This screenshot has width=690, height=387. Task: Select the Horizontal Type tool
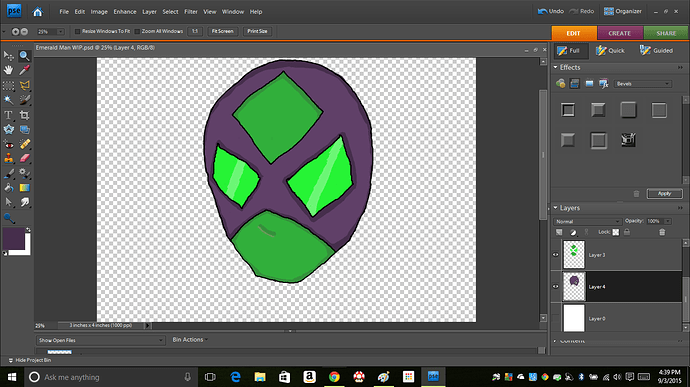[8, 115]
